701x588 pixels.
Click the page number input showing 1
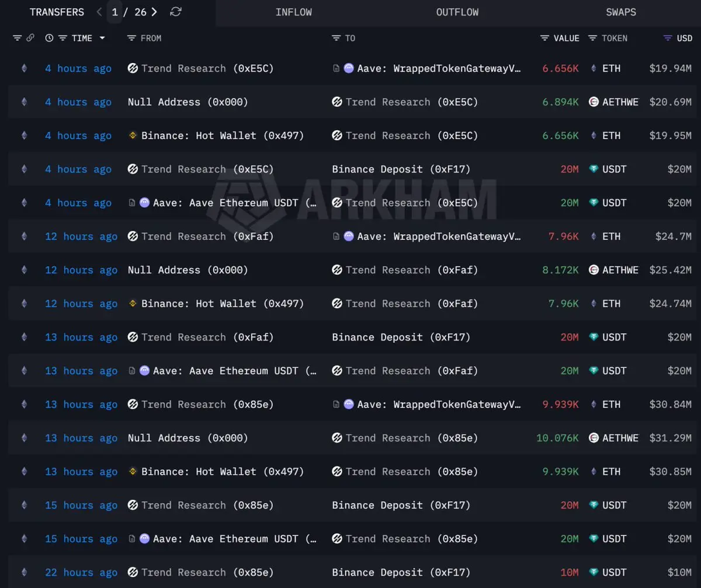[x=114, y=12]
